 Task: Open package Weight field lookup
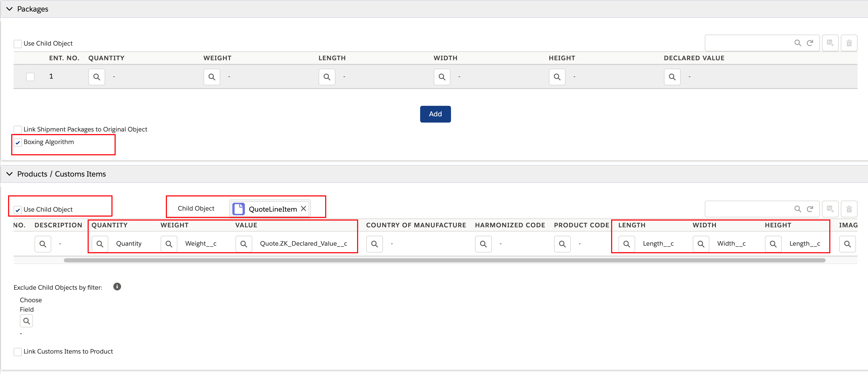[212, 77]
